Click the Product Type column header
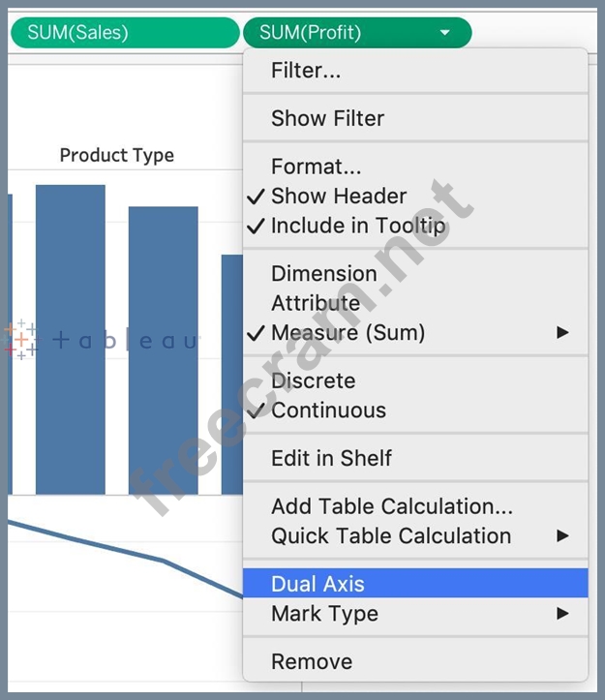Viewport: 605px width, 700px height. (x=116, y=155)
